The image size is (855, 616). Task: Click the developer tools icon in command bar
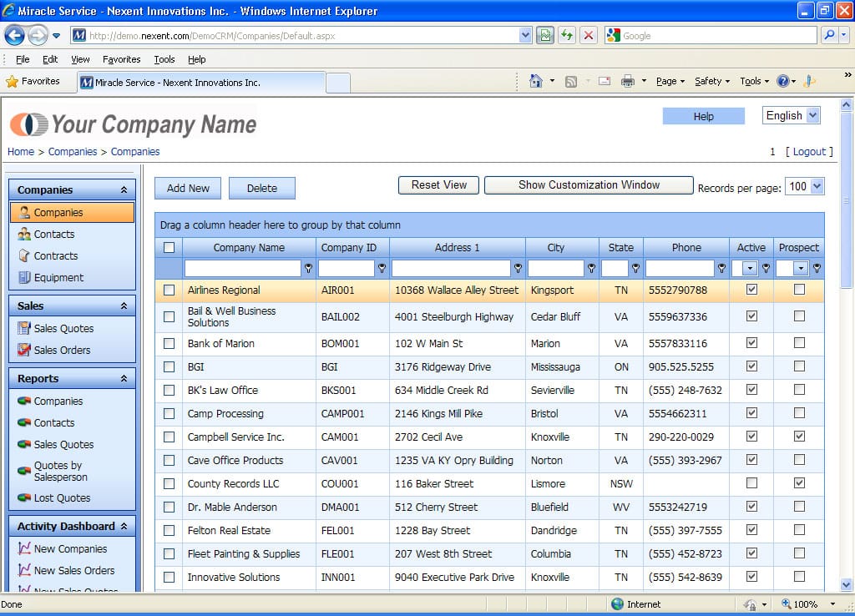click(810, 81)
